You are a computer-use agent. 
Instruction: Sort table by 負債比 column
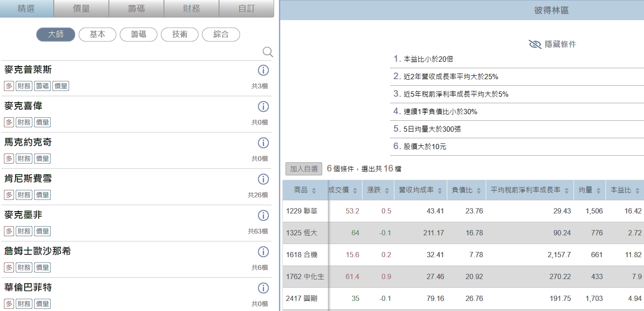466,190
